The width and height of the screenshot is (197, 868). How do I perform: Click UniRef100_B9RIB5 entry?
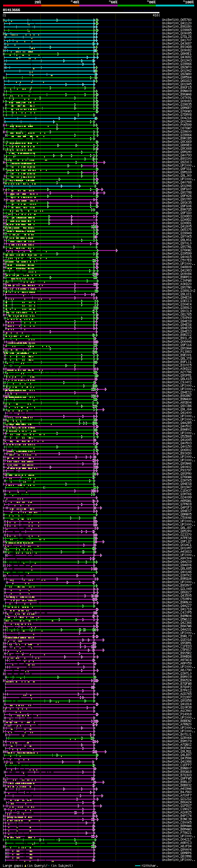click(177, 138)
